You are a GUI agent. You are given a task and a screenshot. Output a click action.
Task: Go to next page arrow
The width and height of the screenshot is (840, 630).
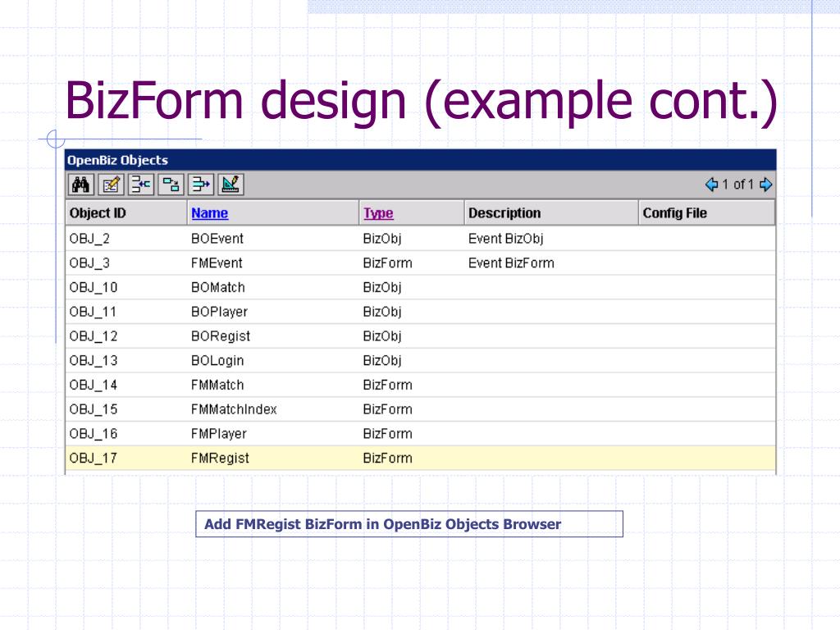pyautogui.click(x=766, y=185)
